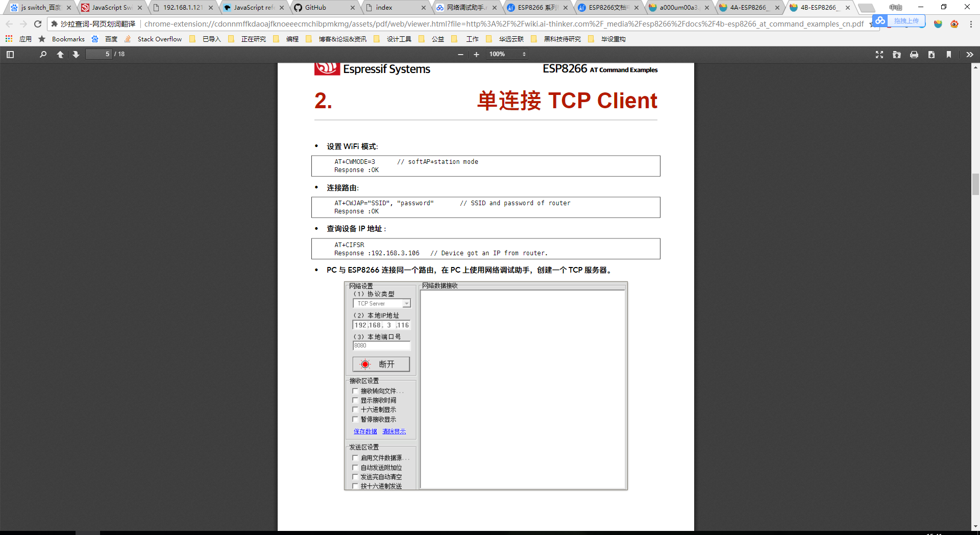
Task: Check the 按十六进制发送 checkbox
Action: [x=355, y=487]
